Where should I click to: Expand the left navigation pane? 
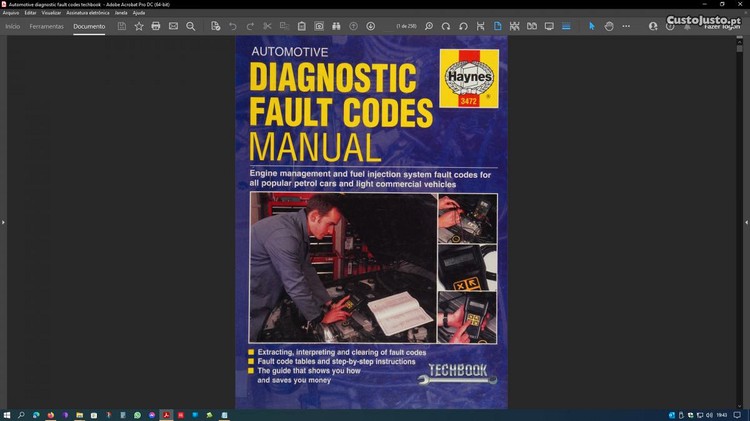pyautogui.click(x=4, y=222)
